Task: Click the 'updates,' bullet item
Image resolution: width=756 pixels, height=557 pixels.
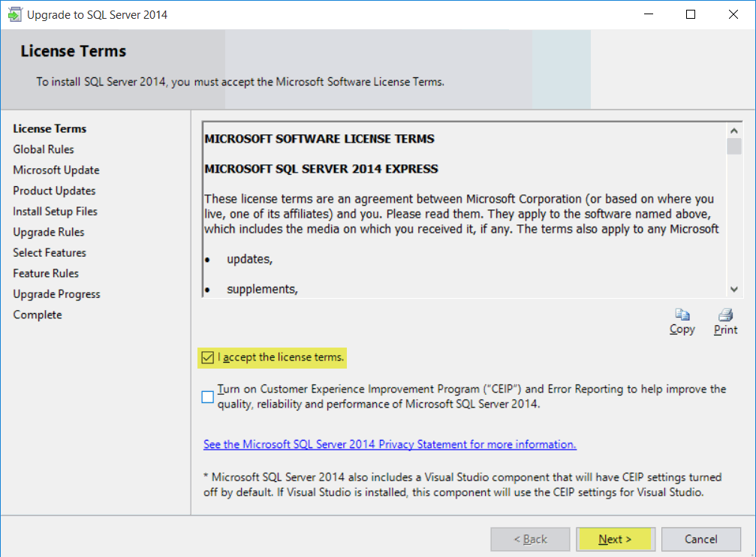Action: (x=250, y=260)
